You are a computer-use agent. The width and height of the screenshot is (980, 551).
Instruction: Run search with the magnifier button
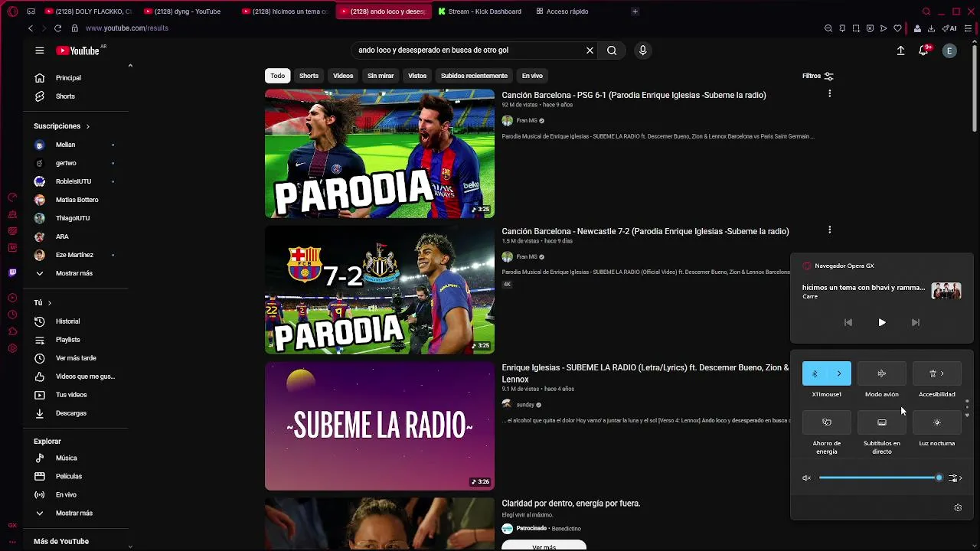(612, 51)
